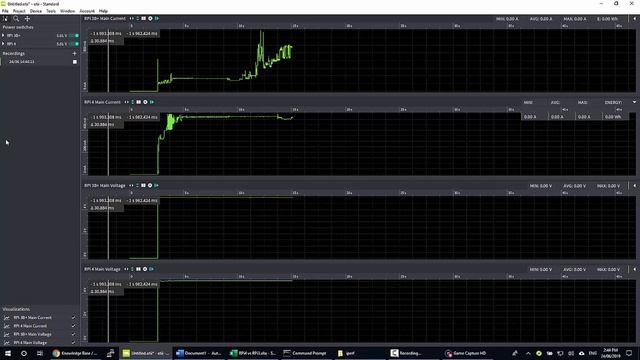640x360 pixels.
Task: Uncheck RPI 3B+ Main Voltage visualization
Action: coord(73,334)
